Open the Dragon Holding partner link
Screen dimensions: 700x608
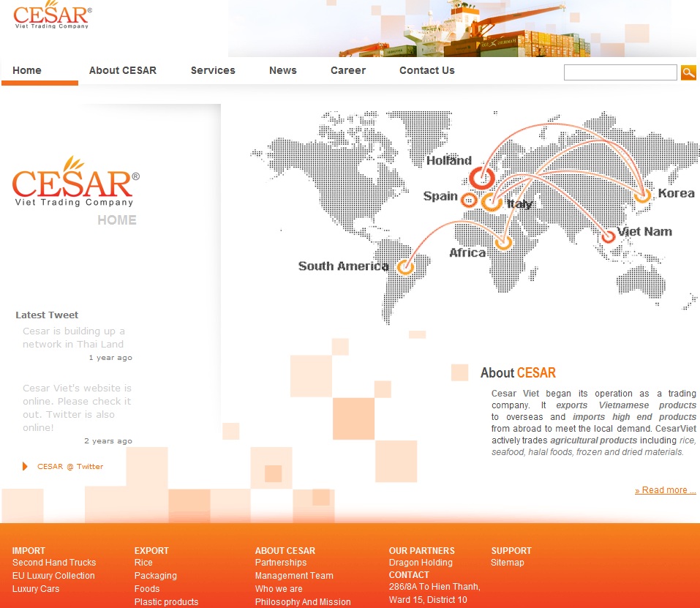421,563
